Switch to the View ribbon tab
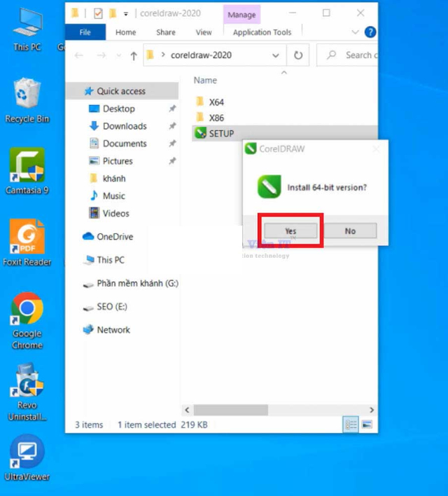 pos(204,32)
